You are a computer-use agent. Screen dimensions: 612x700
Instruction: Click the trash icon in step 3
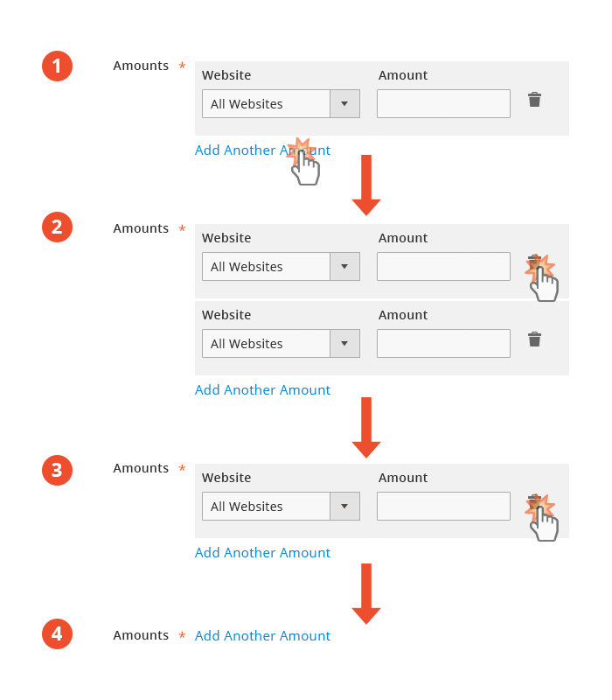click(x=533, y=501)
